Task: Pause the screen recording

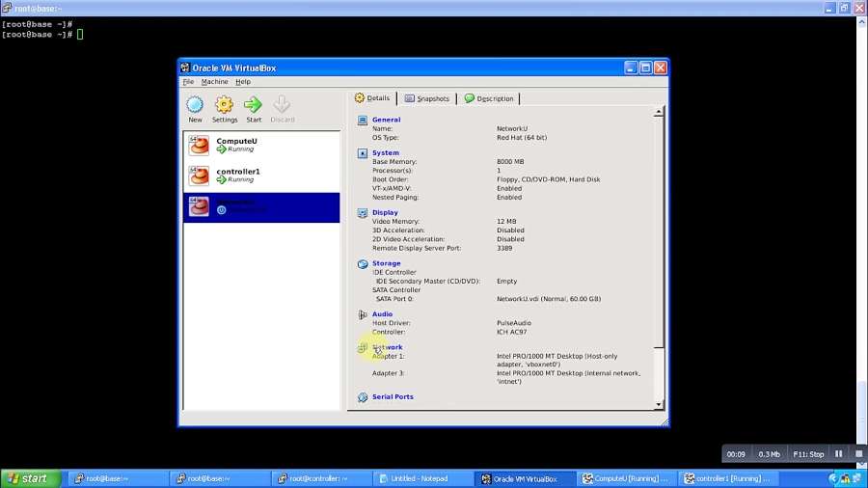Action: tap(839, 453)
